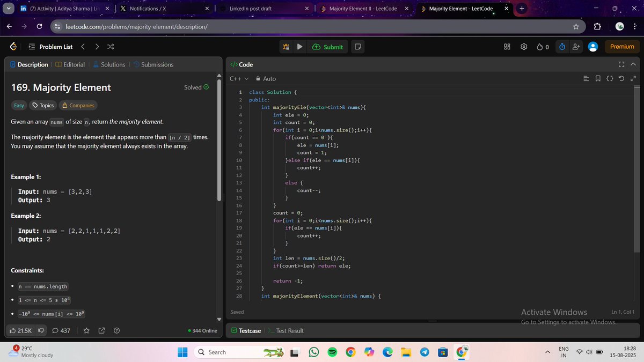644x362 pixels.
Task: Go to previous problem arrow
Action: (83, 47)
